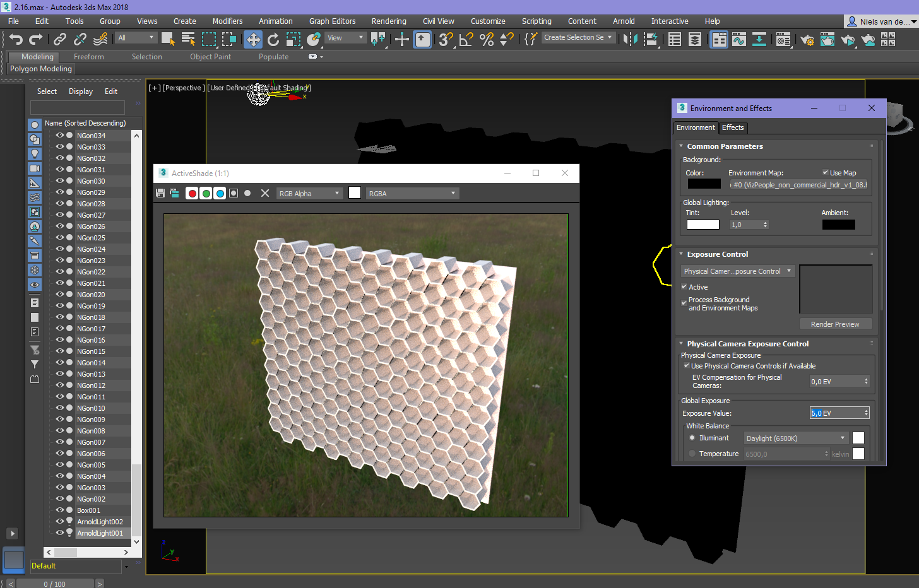This screenshot has height=588, width=919.
Task: Toggle Process Background and Environment Maps checkbox
Action: point(684,303)
